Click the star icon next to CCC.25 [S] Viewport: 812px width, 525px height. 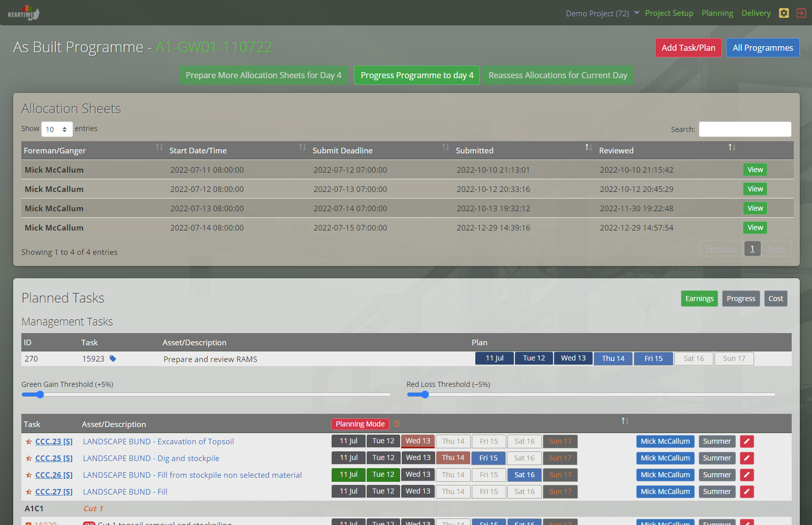click(x=29, y=458)
